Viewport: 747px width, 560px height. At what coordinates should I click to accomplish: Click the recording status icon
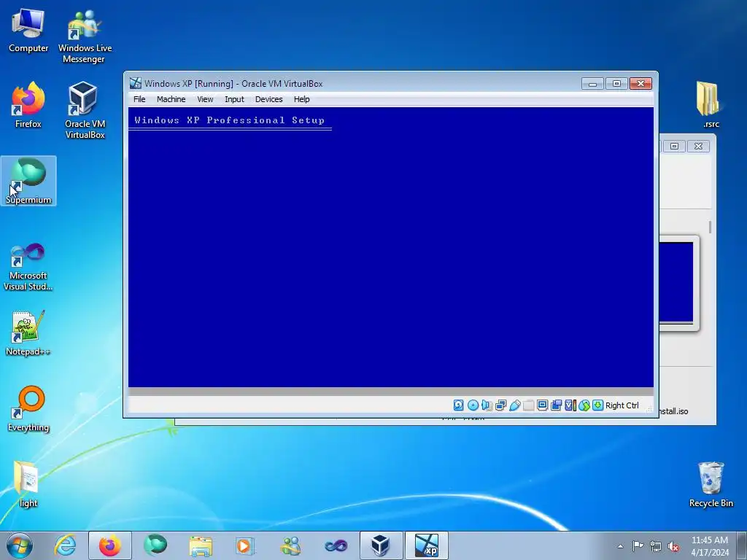pos(556,405)
